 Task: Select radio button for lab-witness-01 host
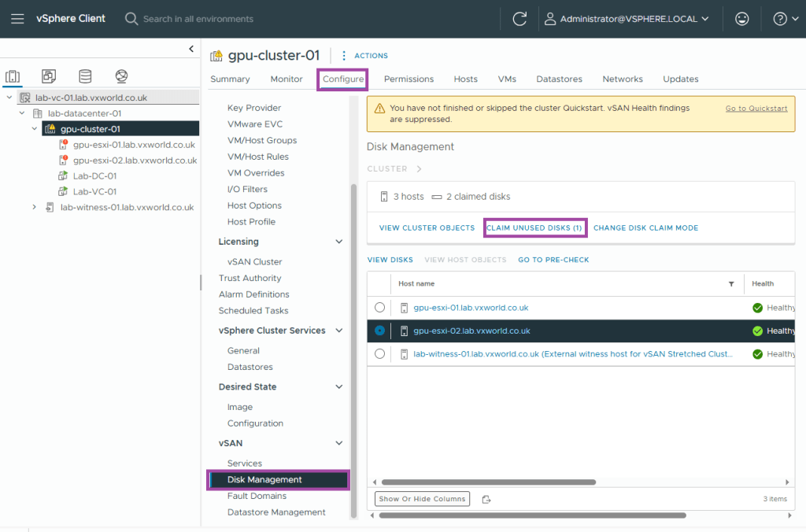pos(380,354)
